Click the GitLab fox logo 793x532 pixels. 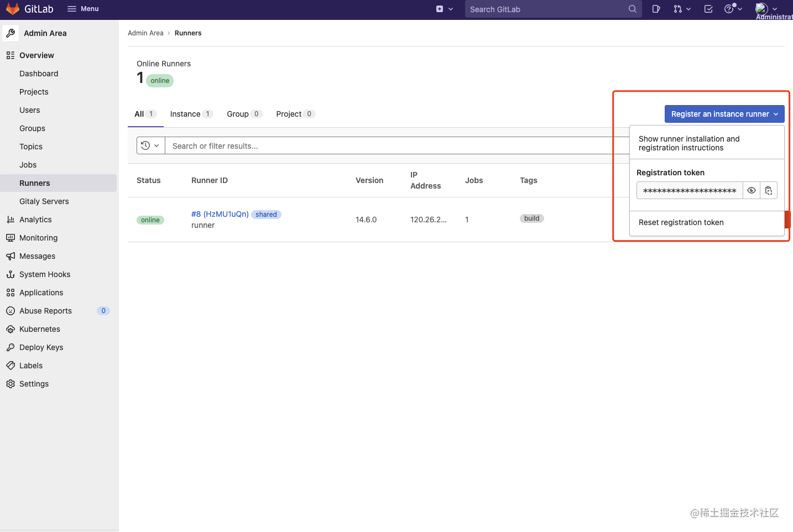(13, 9)
